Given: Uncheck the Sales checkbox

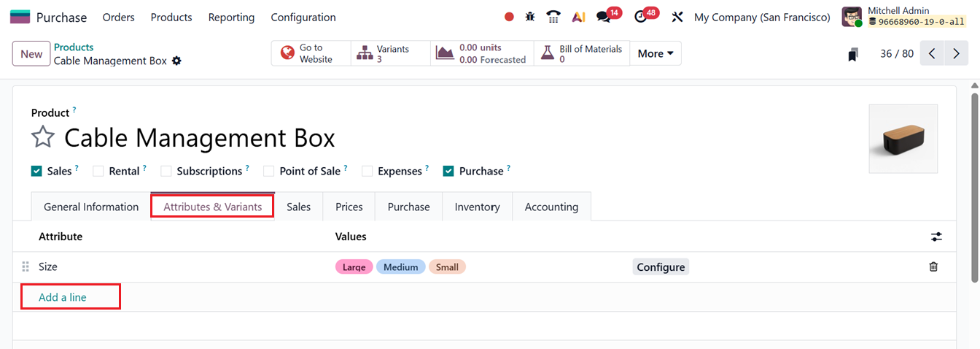Looking at the screenshot, I should click(36, 172).
